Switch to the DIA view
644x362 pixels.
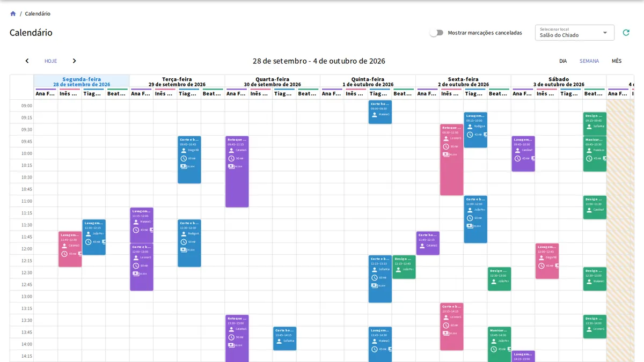tap(563, 61)
